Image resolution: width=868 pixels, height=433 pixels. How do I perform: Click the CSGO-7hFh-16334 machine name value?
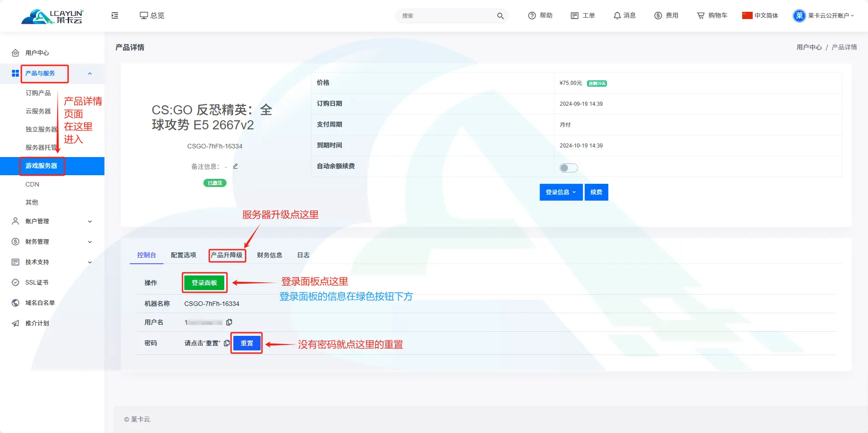tap(212, 304)
